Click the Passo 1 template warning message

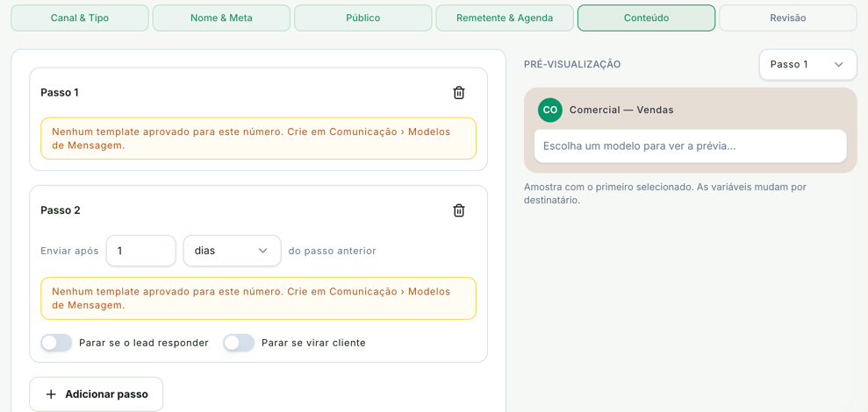pos(259,139)
